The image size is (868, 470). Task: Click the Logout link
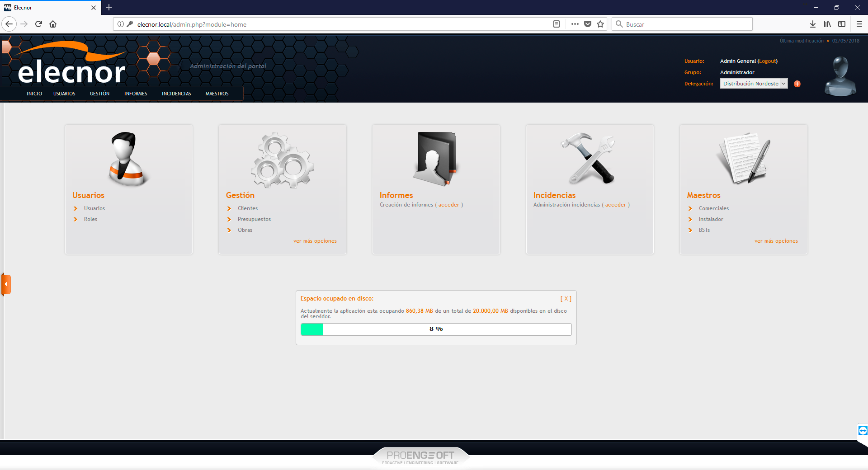coord(768,61)
